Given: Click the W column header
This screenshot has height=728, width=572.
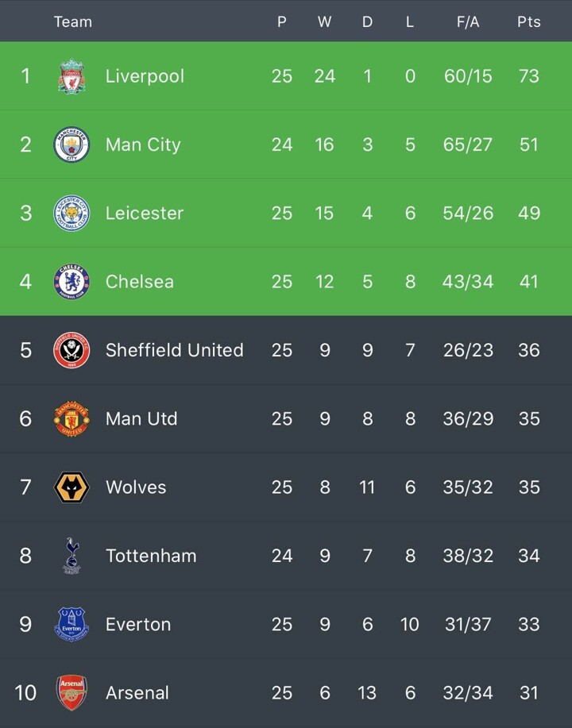Looking at the screenshot, I should tap(324, 22).
